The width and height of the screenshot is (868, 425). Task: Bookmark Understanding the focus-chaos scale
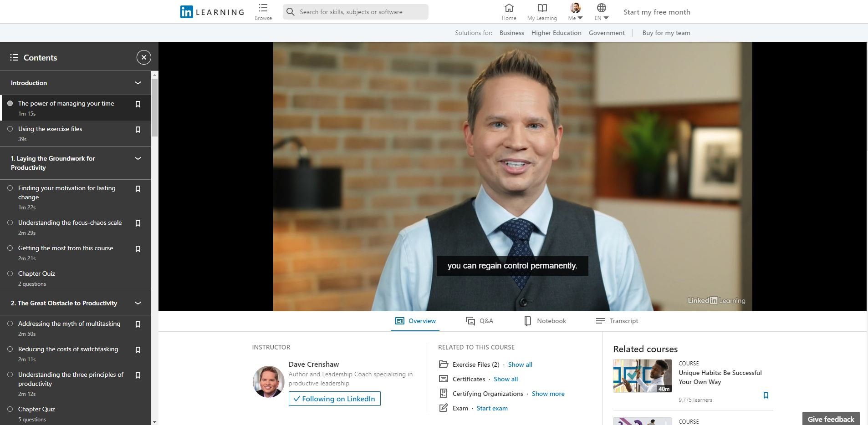[138, 223]
